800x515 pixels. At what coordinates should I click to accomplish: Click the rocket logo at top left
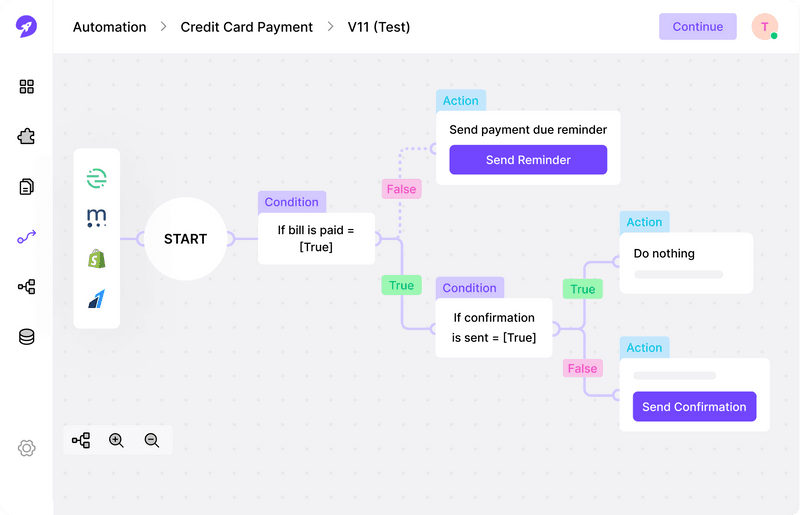(26, 27)
